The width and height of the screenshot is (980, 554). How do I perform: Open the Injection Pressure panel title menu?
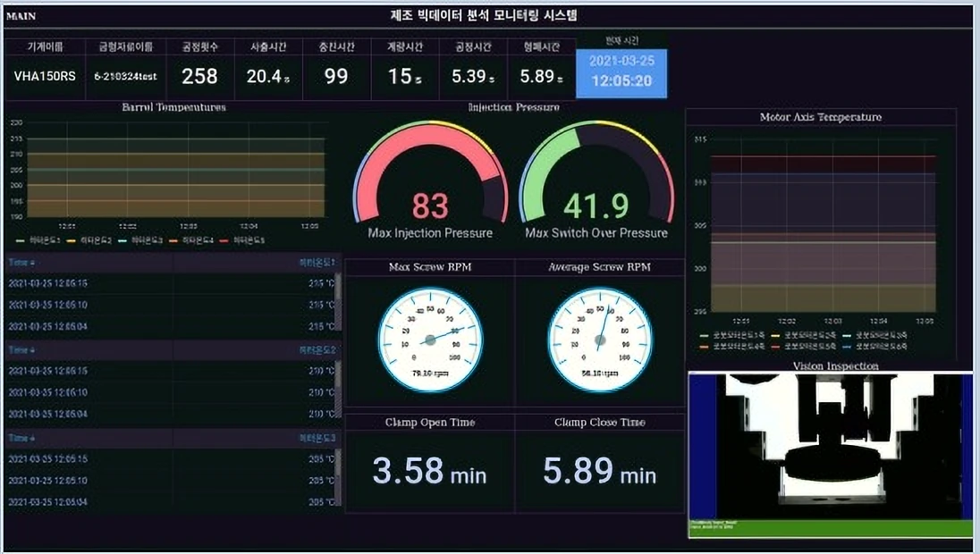[514, 107]
